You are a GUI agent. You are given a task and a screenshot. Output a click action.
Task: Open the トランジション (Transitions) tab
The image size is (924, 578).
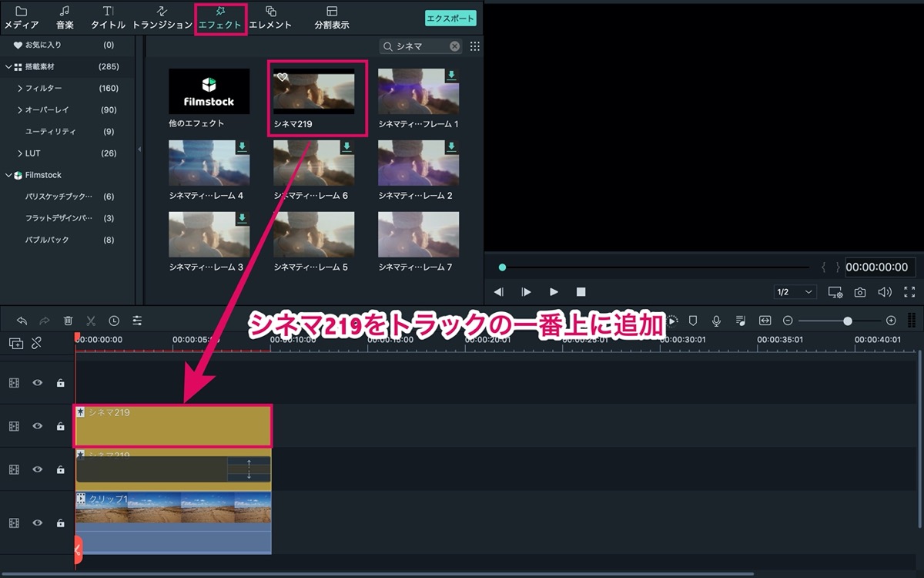coord(162,18)
